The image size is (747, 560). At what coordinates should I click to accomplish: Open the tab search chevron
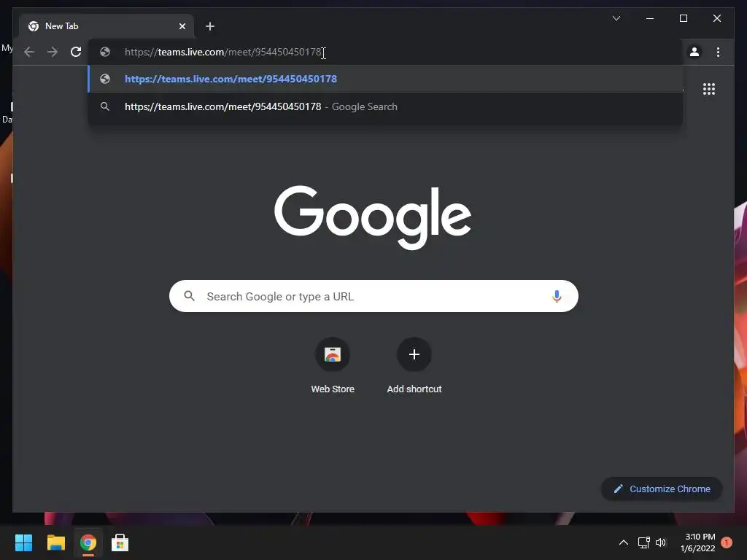(616, 18)
